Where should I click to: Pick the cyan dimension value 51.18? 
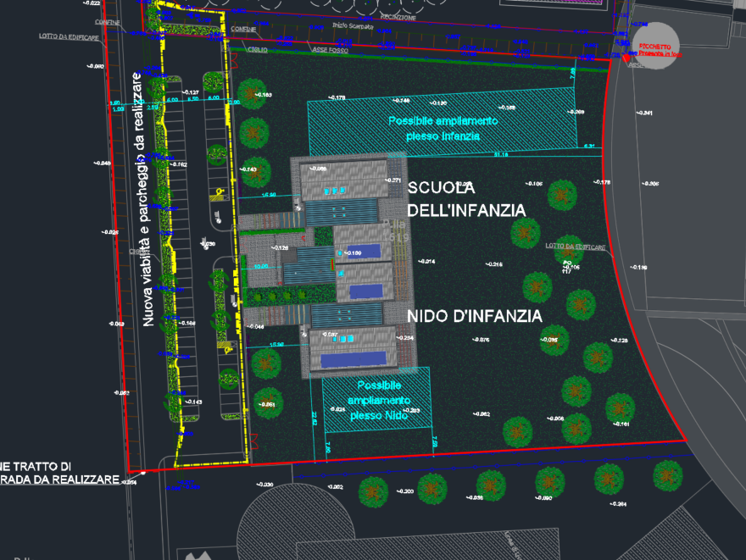click(x=500, y=154)
